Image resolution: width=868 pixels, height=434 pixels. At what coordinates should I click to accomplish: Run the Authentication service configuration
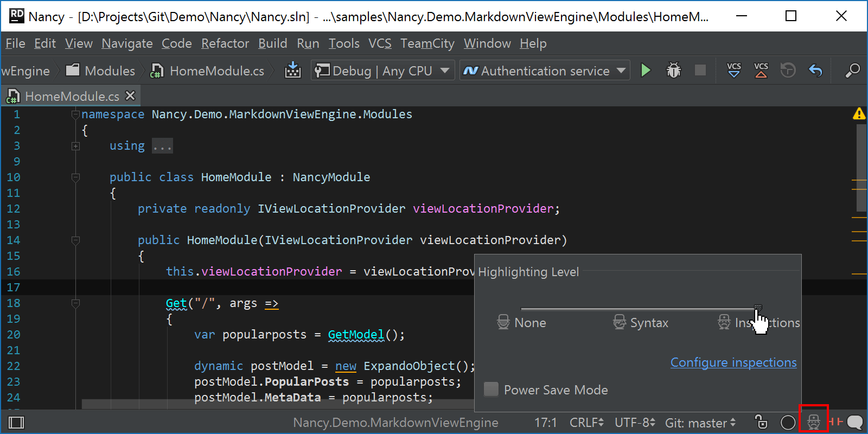point(646,71)
